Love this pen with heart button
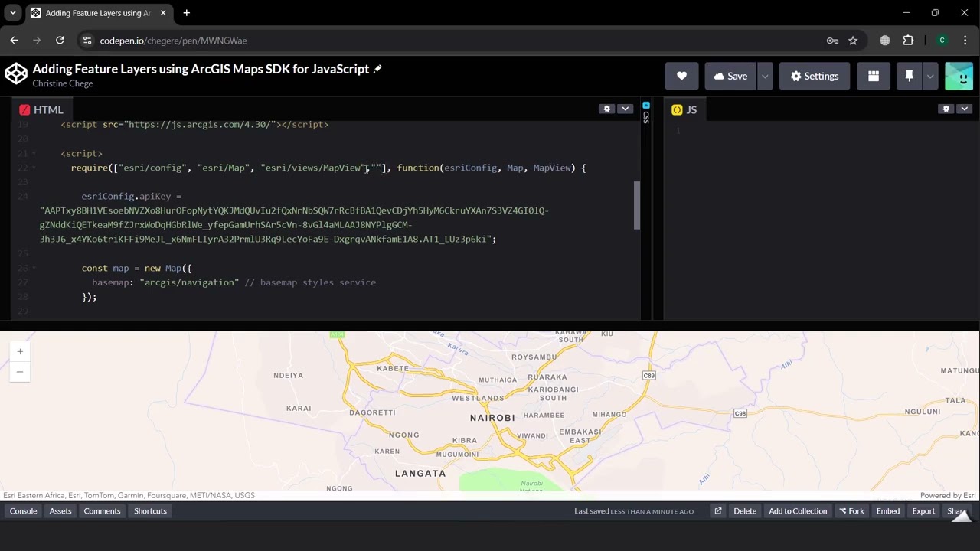Screen dimensions: 980x551 [x=681, y=76]
